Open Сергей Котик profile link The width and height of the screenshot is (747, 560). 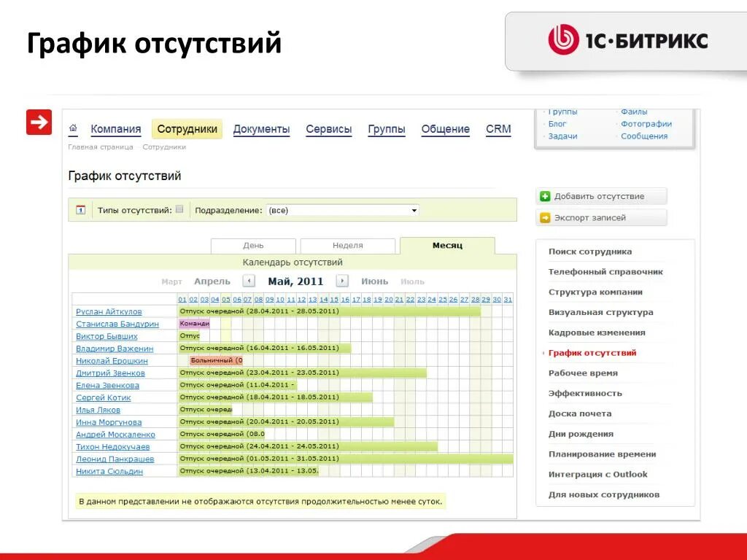tap(104, 397)
